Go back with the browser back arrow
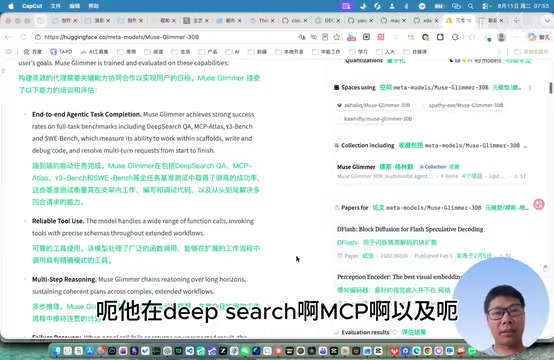The width and height of the screenshot is (554, 360). click(8, 37)
